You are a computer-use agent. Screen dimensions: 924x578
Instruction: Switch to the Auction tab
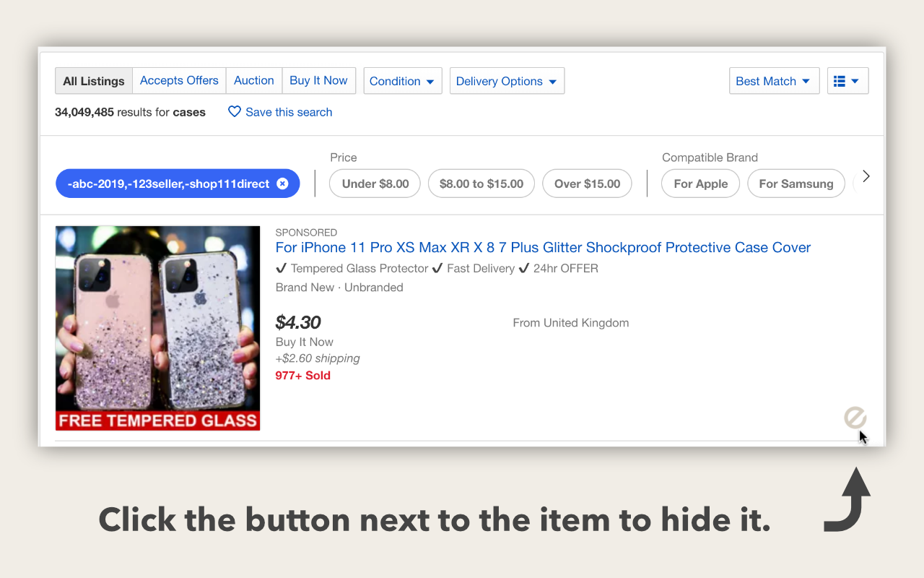click(x=254, y=81)
